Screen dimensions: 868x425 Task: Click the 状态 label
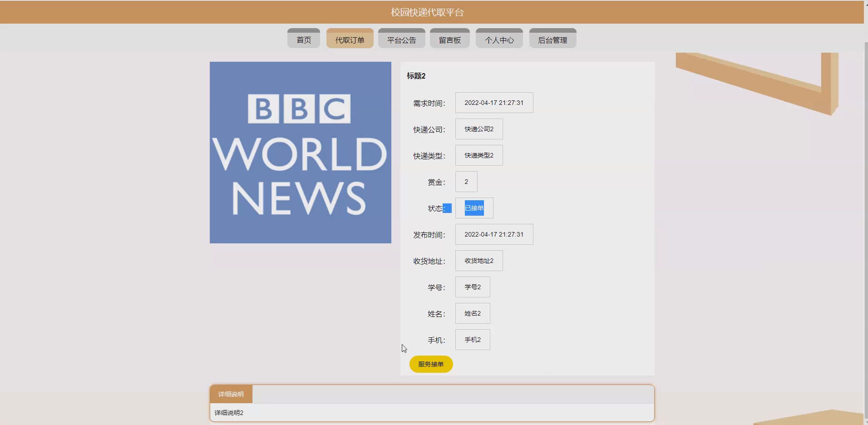[436, 208]
